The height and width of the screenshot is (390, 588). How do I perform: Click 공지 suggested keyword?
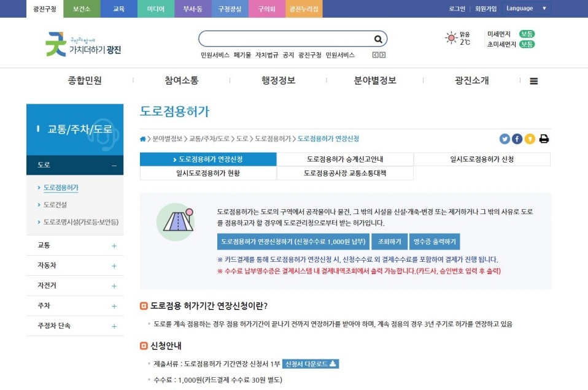point(288,55)
